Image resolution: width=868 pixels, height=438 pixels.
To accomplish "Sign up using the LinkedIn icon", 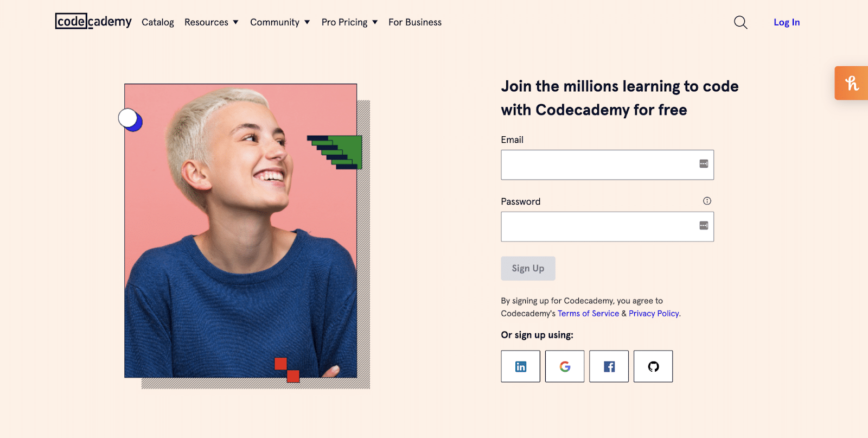I will [520, 366].
